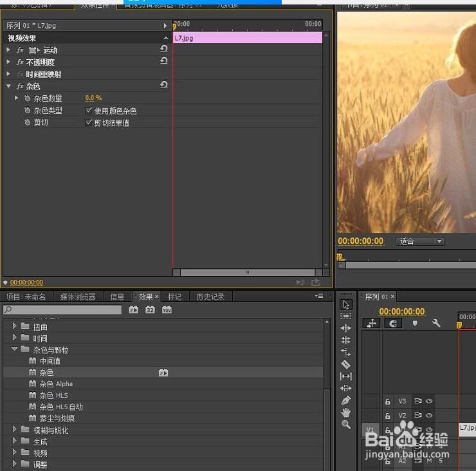
Task: Expand the 模糊与锐化 effects folder
Action: click(x=14, y=429)
